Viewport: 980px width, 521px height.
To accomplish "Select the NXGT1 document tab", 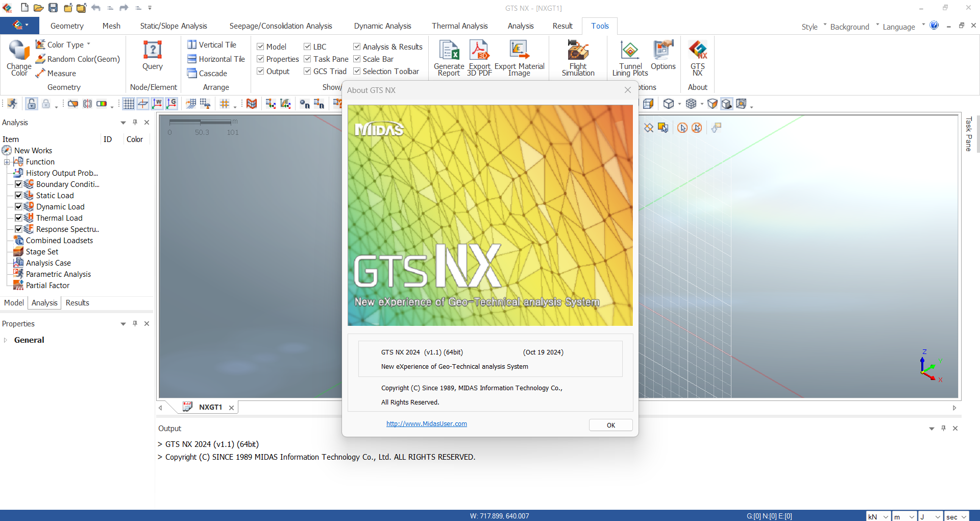I will 210,407.
